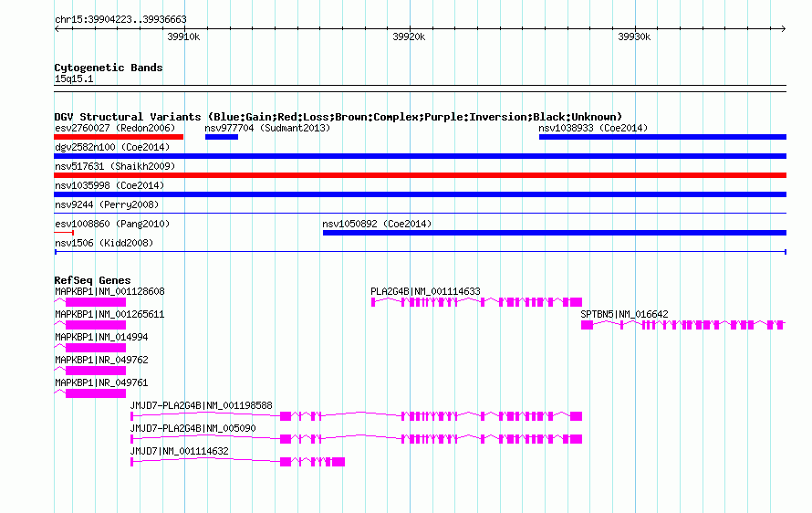The width and height of the screenshot is (812, 513).
Task: Open the nsv977704 (Sudmant2013) label
Action: (x=267, y=128)
